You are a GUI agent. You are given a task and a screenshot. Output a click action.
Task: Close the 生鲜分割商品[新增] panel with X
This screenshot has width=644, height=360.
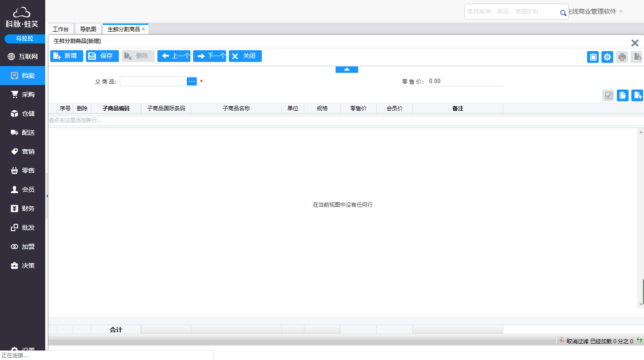click(635, 43)
